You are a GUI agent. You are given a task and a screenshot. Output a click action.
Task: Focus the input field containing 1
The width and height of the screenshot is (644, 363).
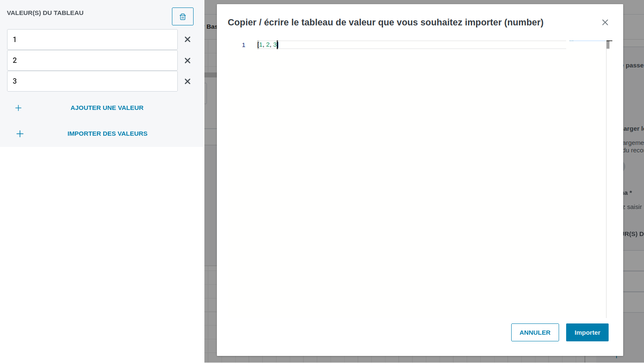pyautogui.click(x=92, y=40)
